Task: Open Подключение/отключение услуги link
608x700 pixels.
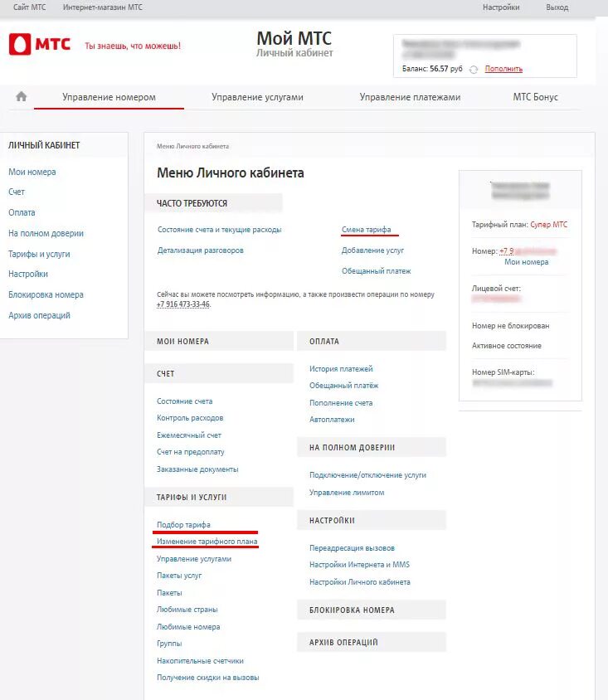Action: 367,475
